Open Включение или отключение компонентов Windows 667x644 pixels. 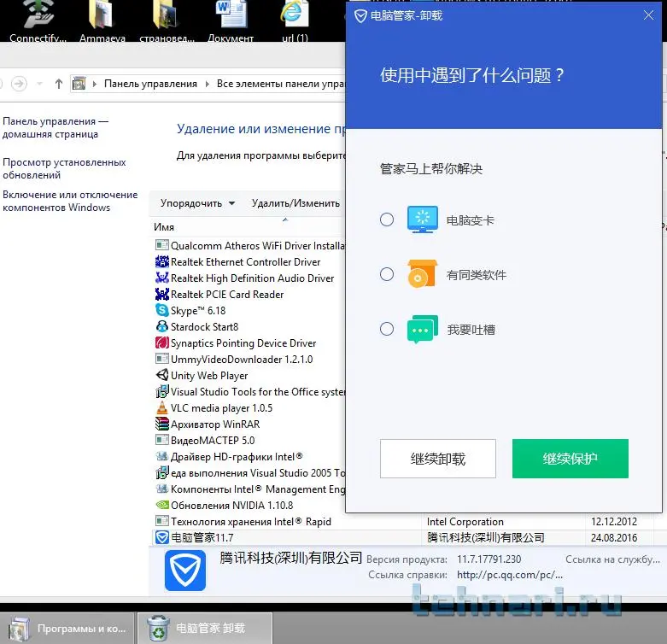tap(70, 201)
